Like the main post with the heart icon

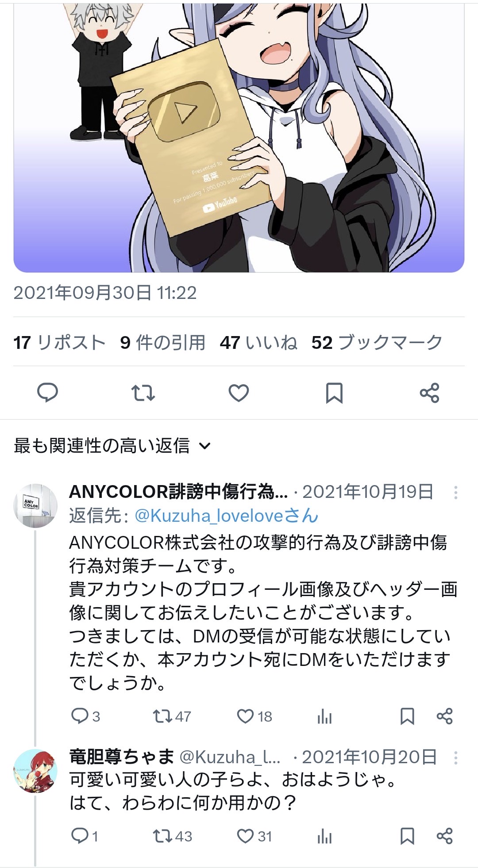tap(239, 393)
